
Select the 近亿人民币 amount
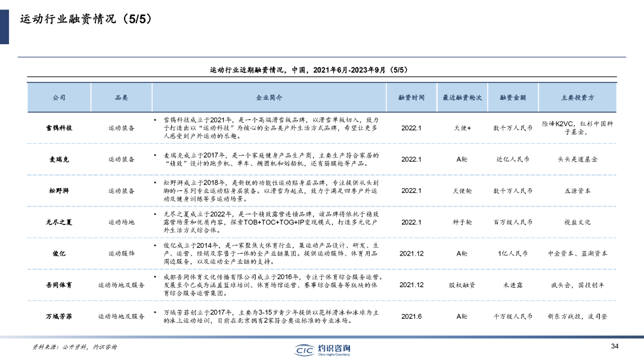513,159
